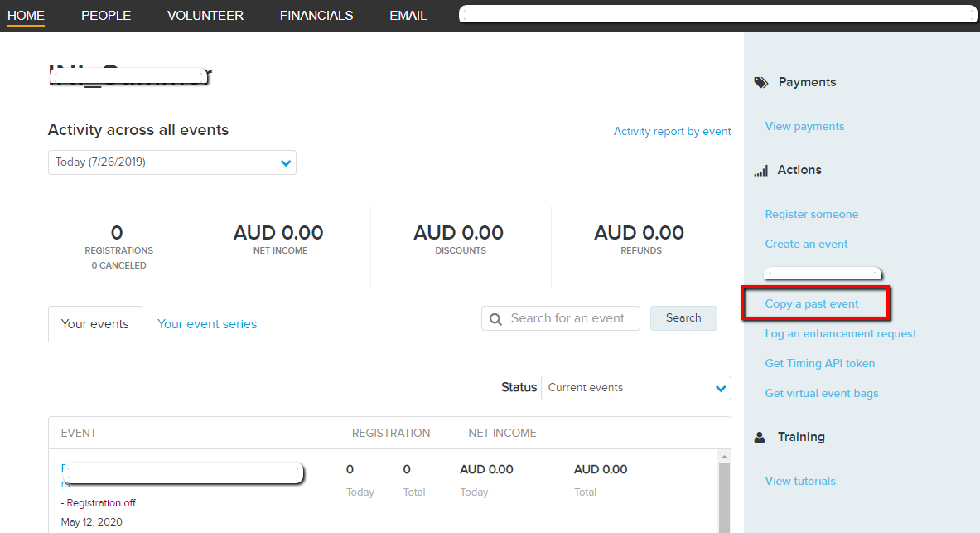Expand the Status Current events dropdown
This screenshot has width=980, height=533.
point(635,388)
